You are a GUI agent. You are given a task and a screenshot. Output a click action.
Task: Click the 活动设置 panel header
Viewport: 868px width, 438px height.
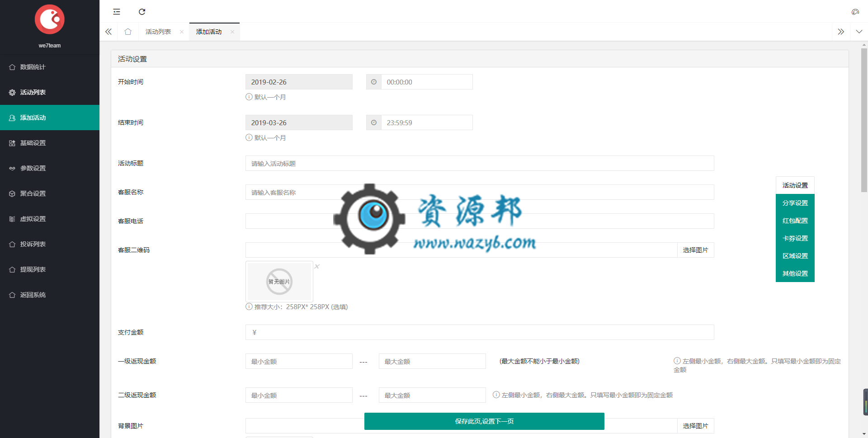pyautogui.click(x=480, y=59)
